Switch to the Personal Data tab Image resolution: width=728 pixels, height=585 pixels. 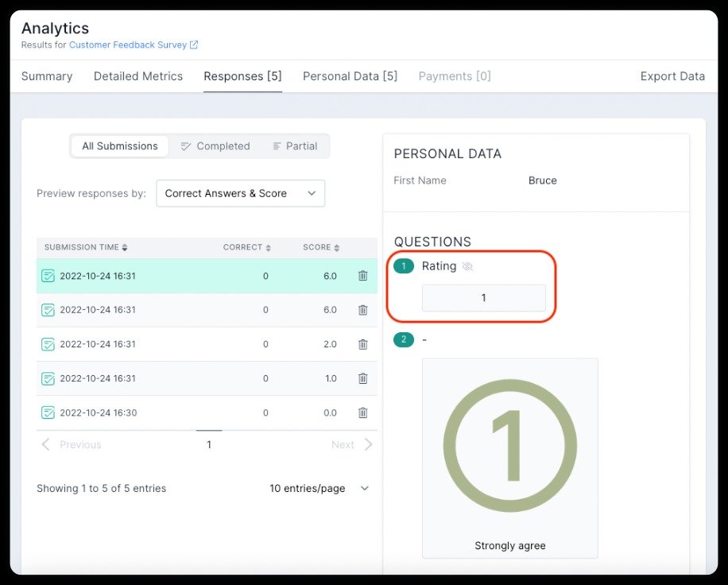(x=350, y=76)
